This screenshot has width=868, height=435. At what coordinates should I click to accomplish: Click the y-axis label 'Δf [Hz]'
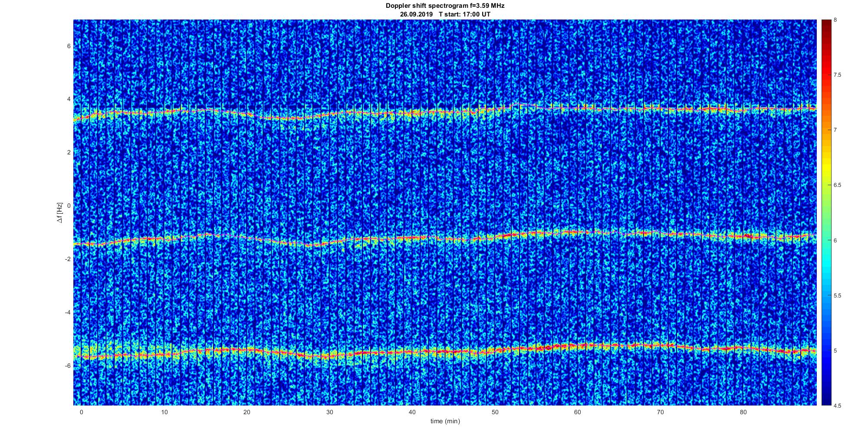click(x=59, y=213)
